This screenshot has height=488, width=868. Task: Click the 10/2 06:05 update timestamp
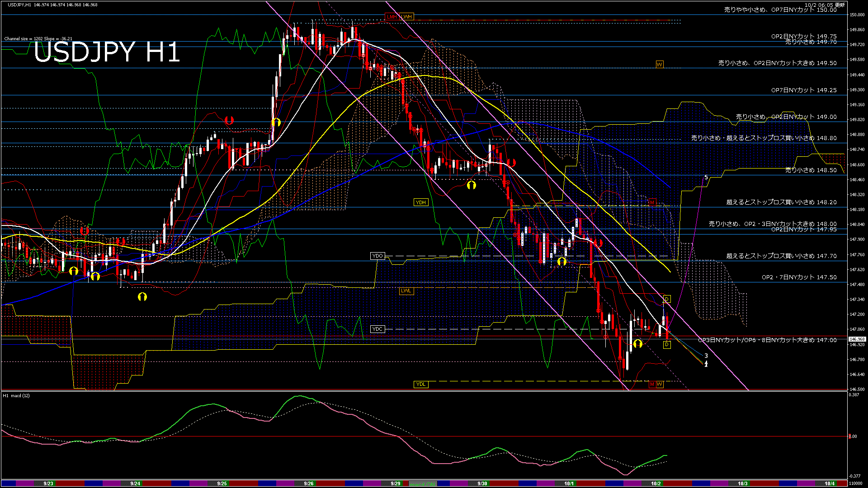tap(825, 5)
